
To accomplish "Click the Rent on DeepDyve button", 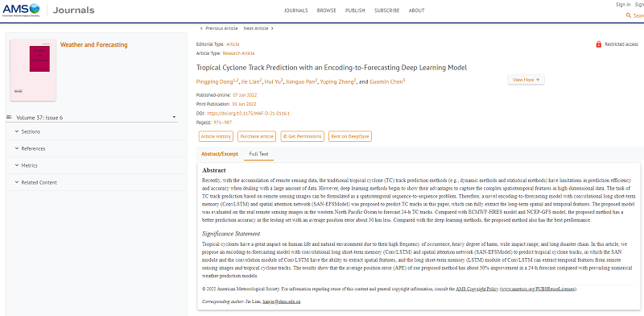I will (x=350, y=136).
